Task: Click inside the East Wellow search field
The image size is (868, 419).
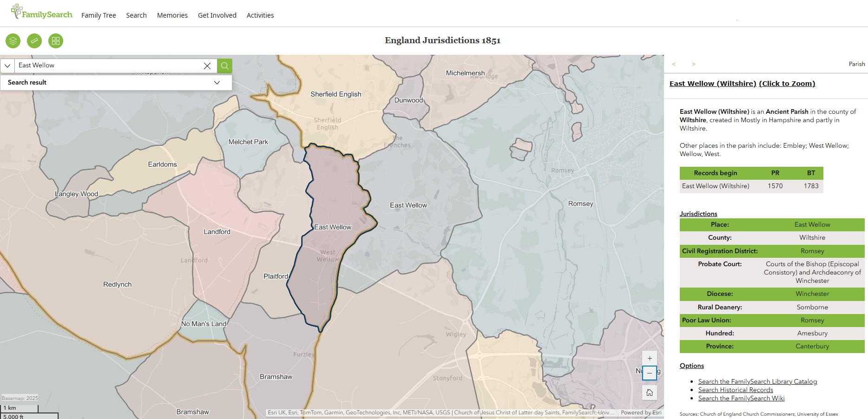Action: click(x=107, y=65)
